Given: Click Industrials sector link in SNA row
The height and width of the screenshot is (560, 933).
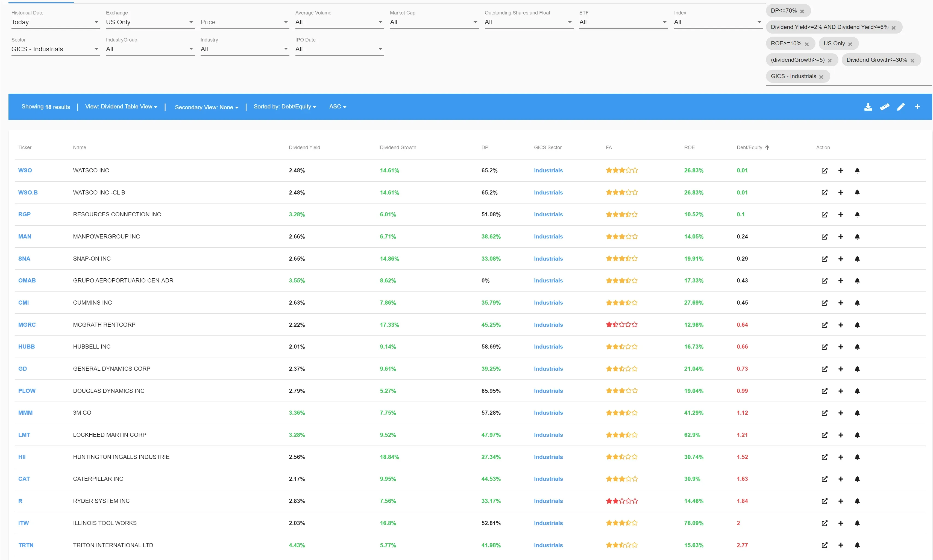Looking at the screenshot, I should point(548,258).
